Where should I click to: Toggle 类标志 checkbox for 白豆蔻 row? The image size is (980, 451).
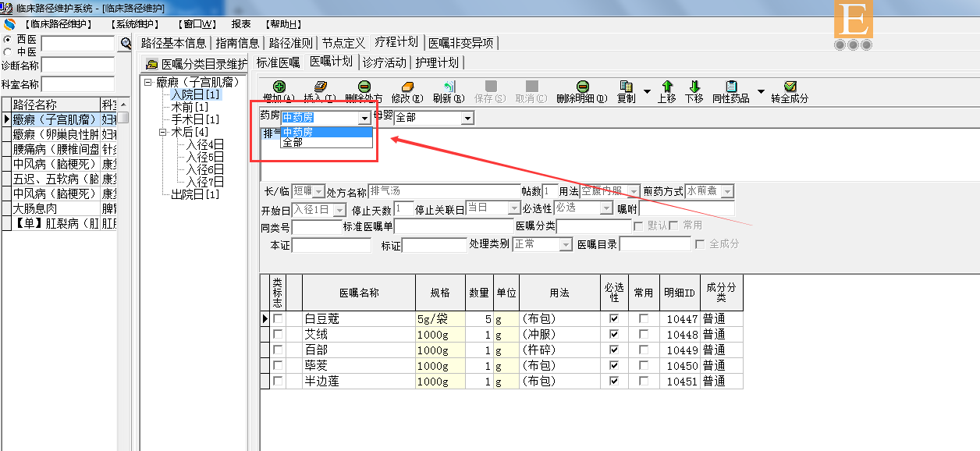278,319
